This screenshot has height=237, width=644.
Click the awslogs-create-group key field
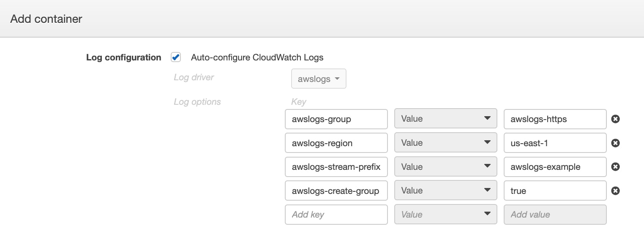coord(336,191)
